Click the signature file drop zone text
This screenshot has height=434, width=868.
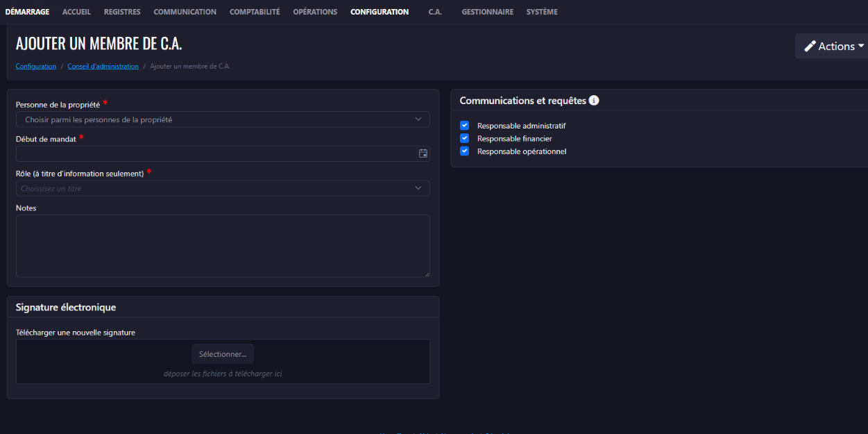223,374
